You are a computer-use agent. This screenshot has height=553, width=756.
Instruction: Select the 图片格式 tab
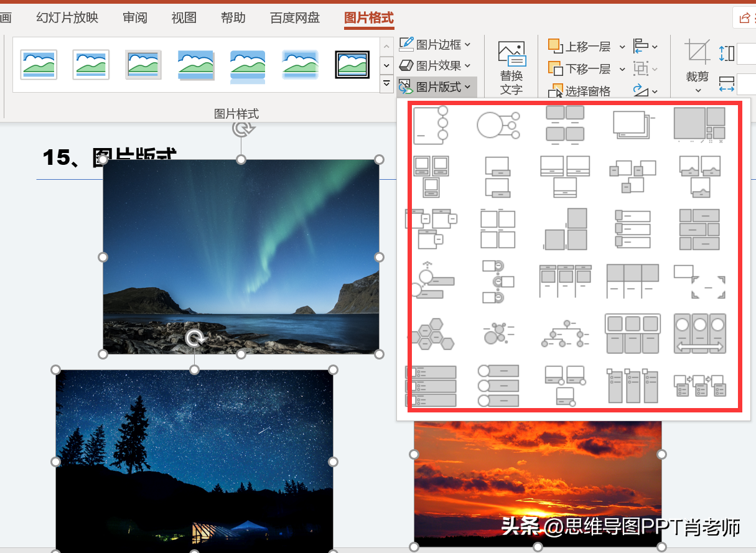coord(369,18)
